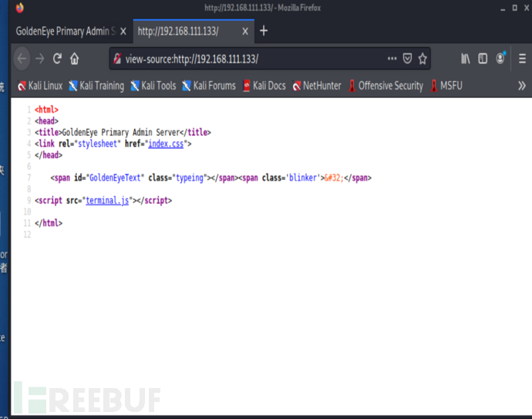Follow the index.css source link
Image resolution: width=532 pixels, height=419 pixels.
[166, 144]
